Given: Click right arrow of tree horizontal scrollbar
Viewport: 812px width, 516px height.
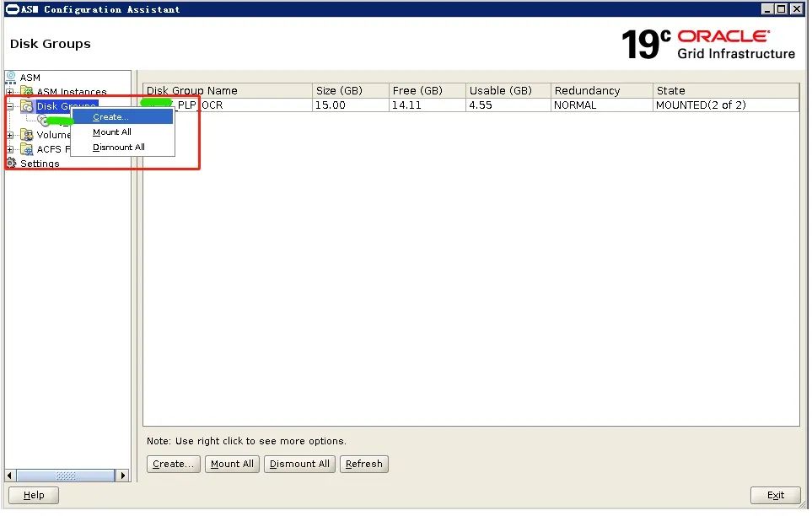Looking at the screenshot, I should coord(123,476).
